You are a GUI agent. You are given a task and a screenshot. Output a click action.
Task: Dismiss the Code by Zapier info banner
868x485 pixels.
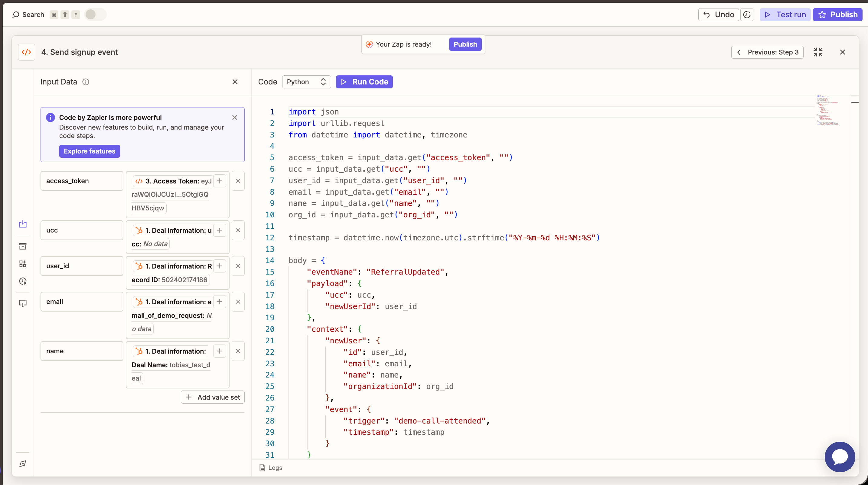pos(235,117)
